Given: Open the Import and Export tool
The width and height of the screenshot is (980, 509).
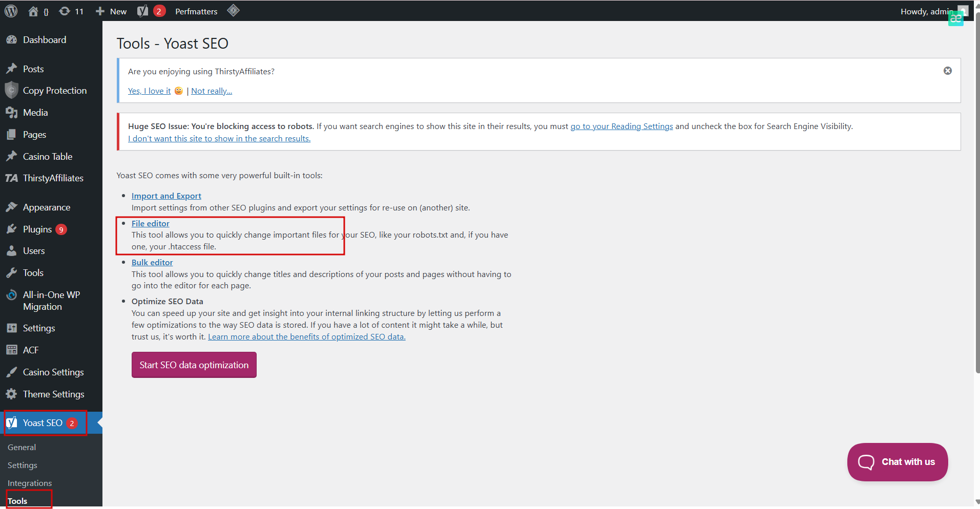Looking at the screenshot, I should (166, 196).
